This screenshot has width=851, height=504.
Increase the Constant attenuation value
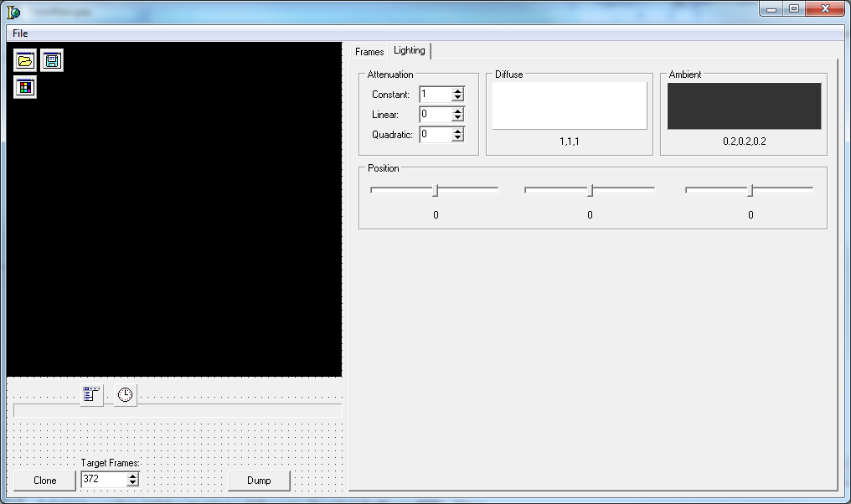pos(457,91)
